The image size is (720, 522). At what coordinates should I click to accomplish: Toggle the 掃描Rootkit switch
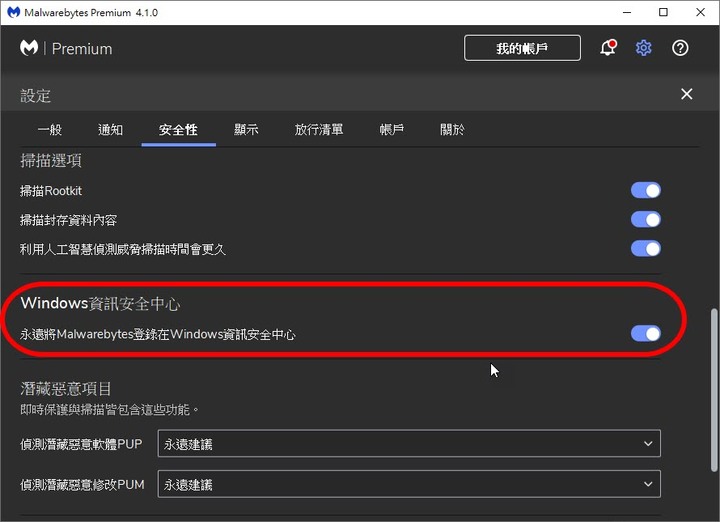646,190
